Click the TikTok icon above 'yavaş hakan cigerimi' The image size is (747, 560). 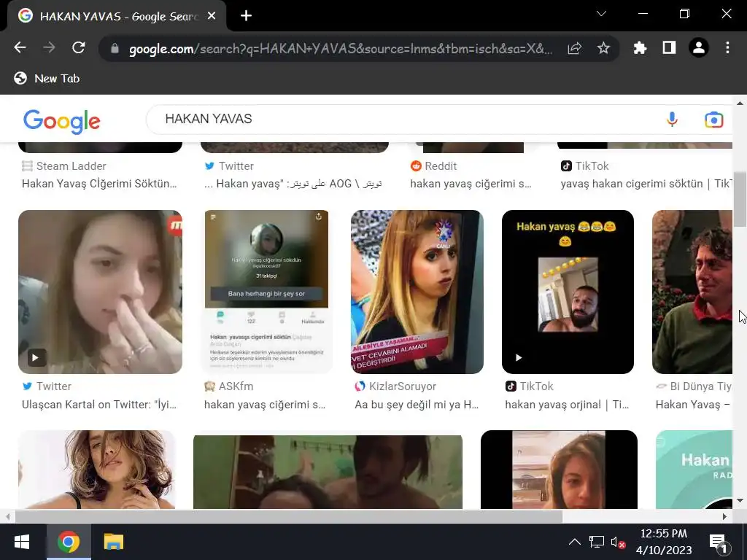pyautogui.click(x=566, y=166)
